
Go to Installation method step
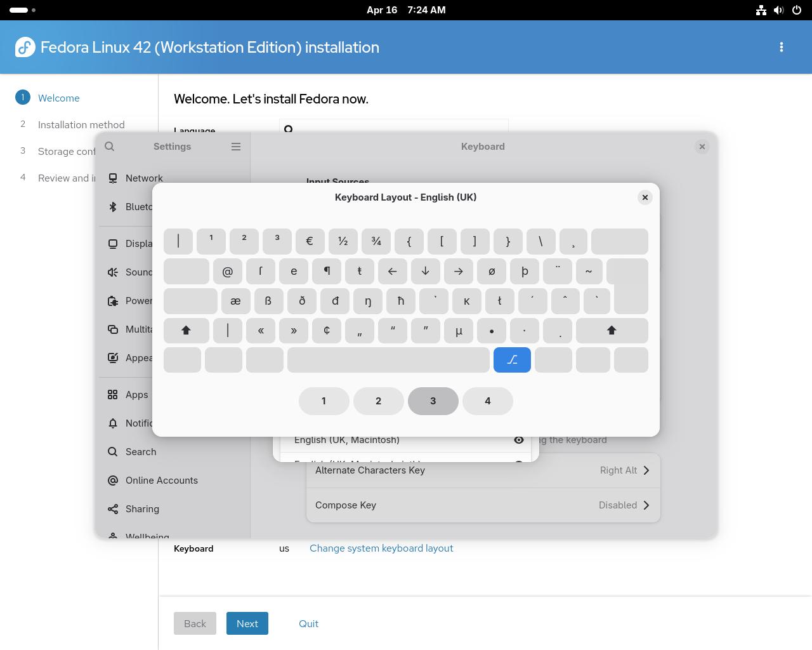tap(81, 124)
